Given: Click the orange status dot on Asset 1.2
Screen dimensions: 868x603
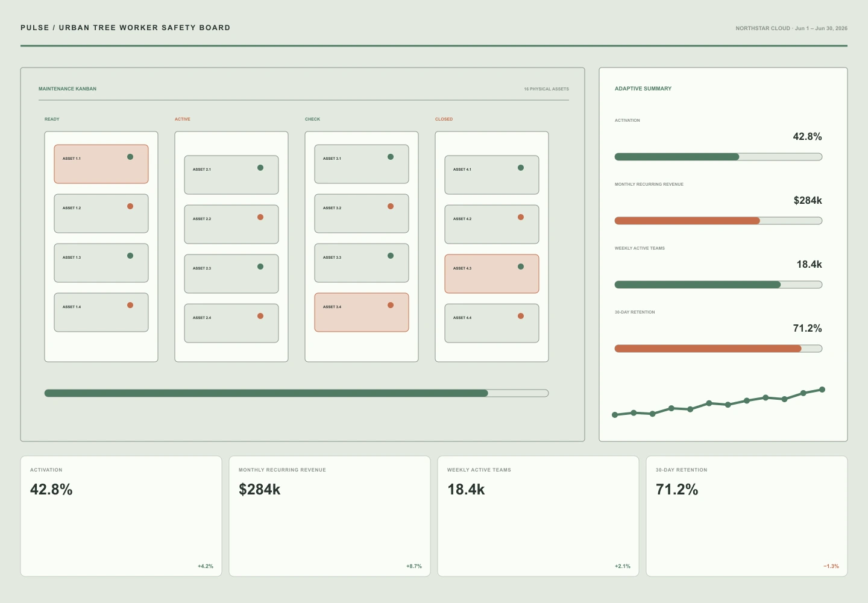Looking at the screenshot, I should point(130,206).
